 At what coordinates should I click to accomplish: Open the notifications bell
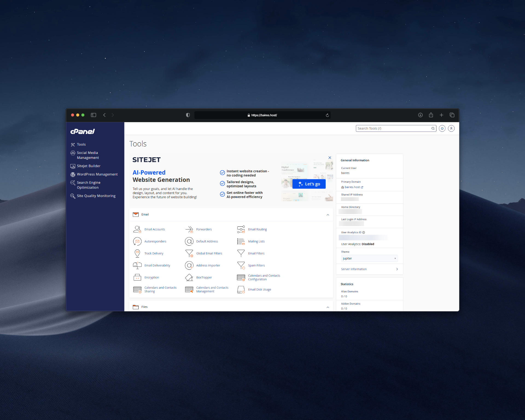pos(442,128)
